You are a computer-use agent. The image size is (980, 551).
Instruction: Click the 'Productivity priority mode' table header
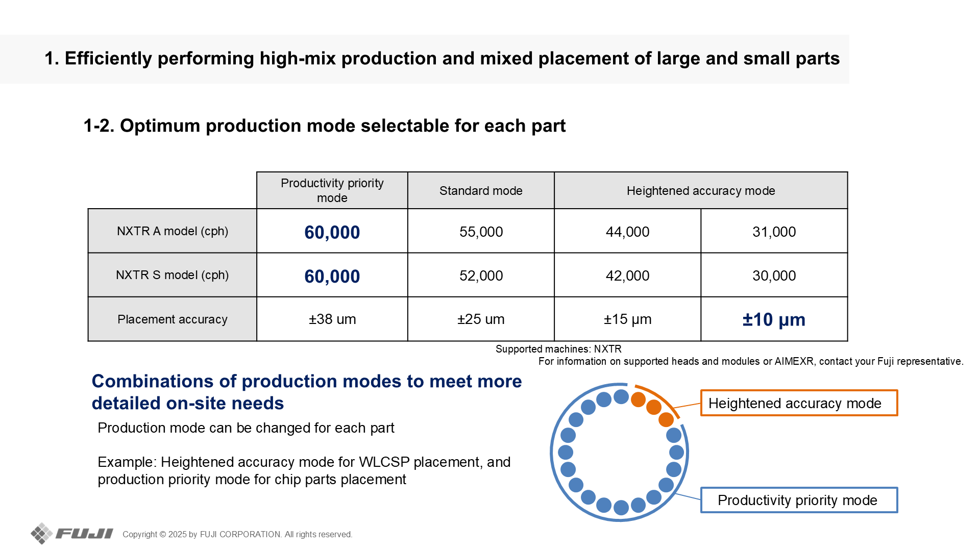click(x=332, y=190)
